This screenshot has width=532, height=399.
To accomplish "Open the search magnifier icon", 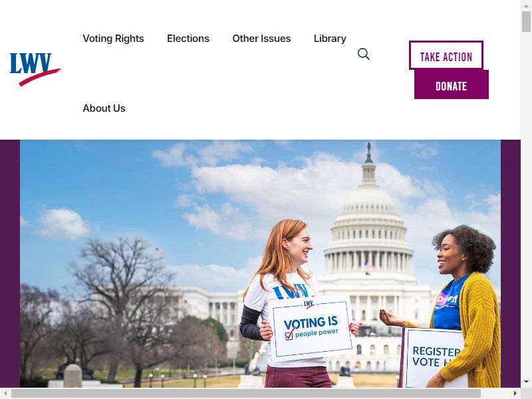I will coord(363,54).
